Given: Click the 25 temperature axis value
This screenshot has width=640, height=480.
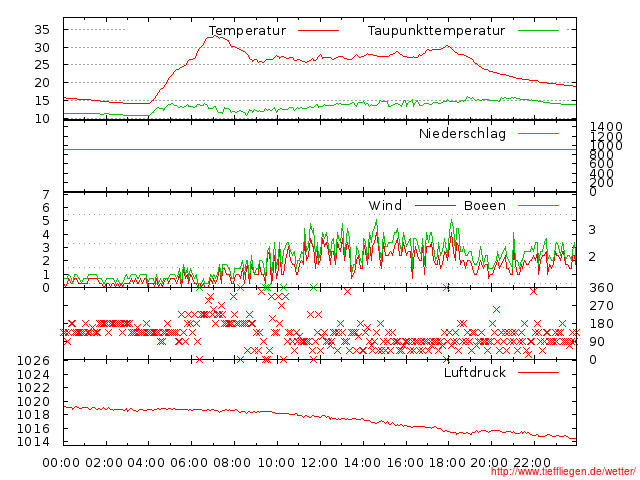Looking at the screenshot, I should click(x=42, y=65).
